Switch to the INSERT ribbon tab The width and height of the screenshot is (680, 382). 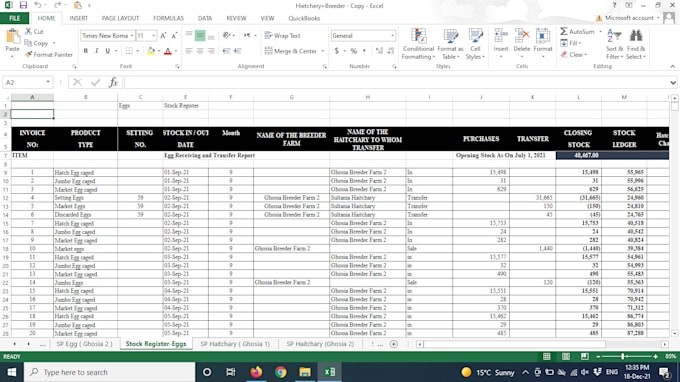tap(78, 18)
